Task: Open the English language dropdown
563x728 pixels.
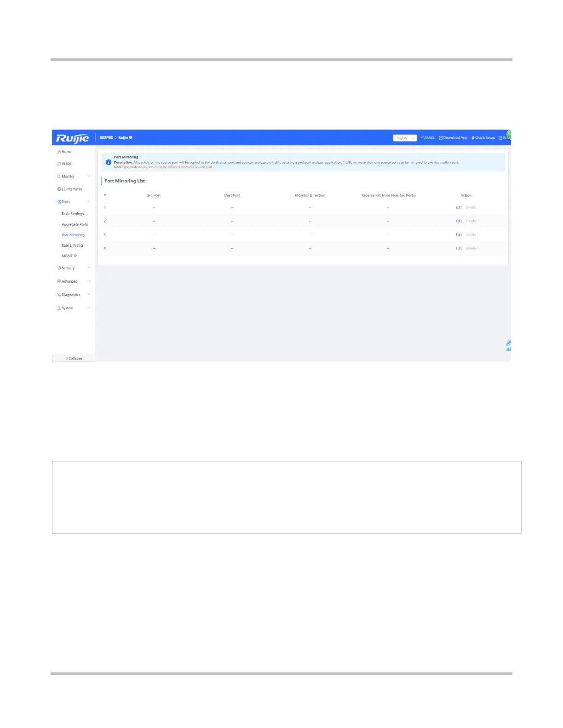Action: click(x=405, y=138)
